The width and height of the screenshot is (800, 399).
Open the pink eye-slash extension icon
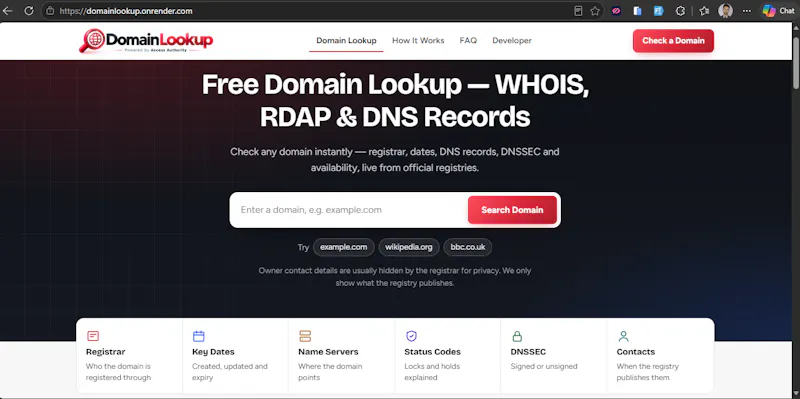[x=616, y=11]
